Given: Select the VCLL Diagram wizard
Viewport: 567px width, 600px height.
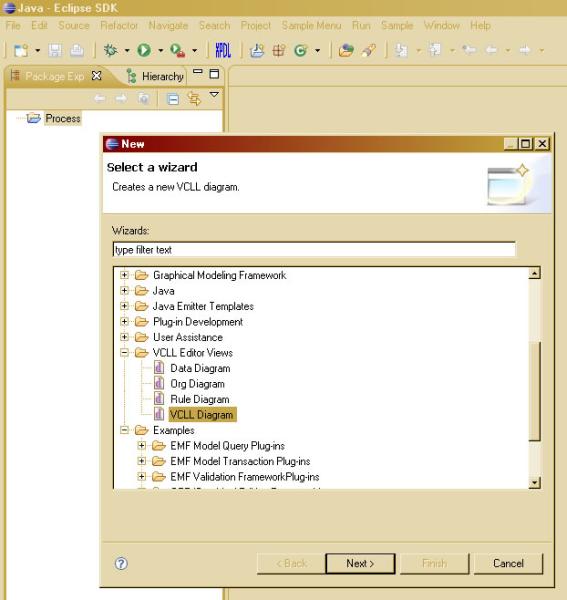Looking at the screenshot, I should point(202,414).
